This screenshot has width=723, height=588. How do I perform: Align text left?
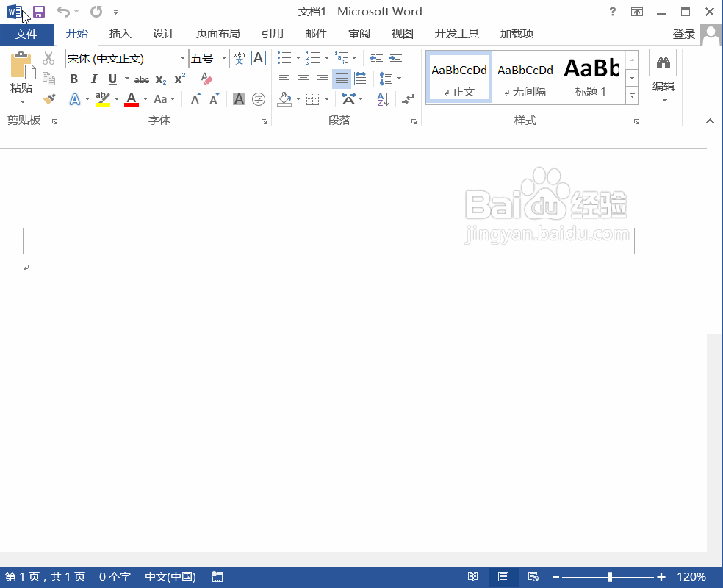284,79
